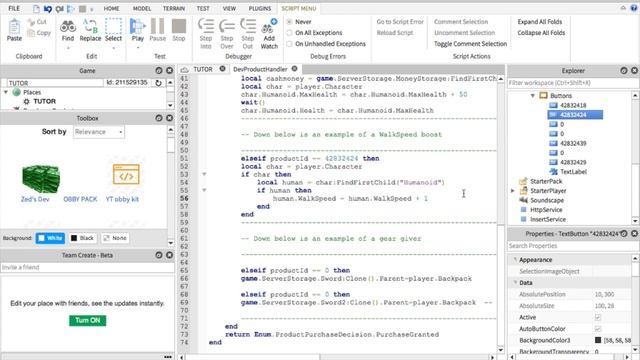Collapse the Data properties section
The width and height of the screenshot is (640, 360).
(515, 282)
